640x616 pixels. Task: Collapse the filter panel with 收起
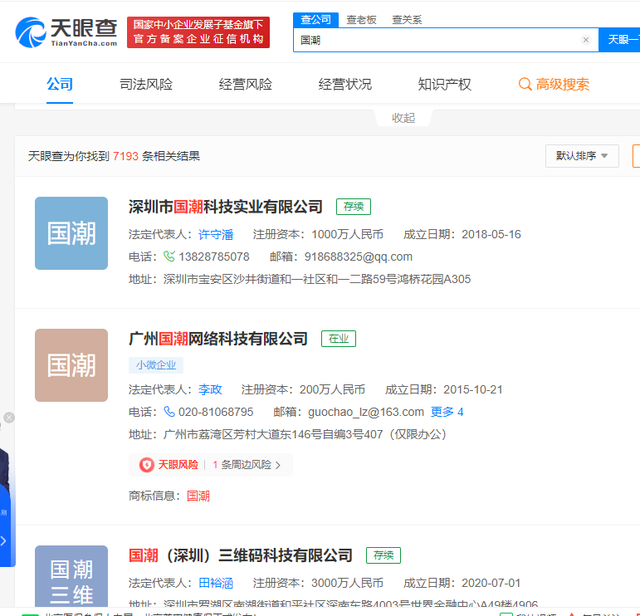click(403, 118)
